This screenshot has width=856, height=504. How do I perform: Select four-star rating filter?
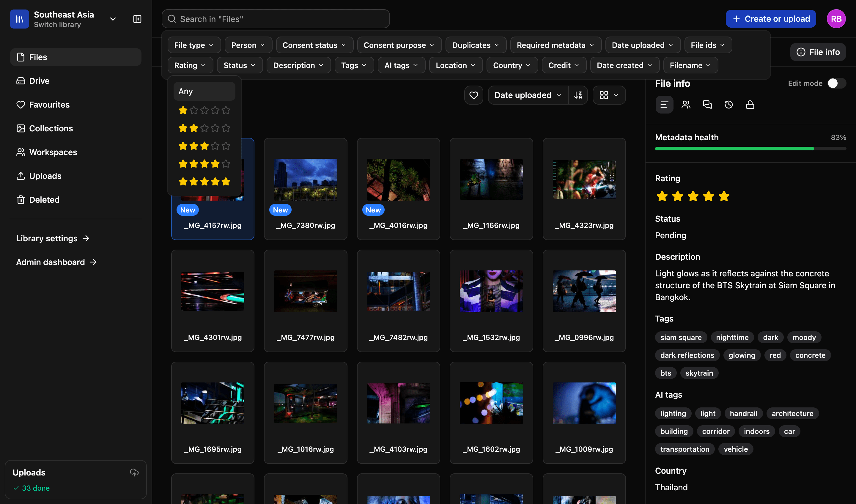pyautogui.click(x=204, y=164)
